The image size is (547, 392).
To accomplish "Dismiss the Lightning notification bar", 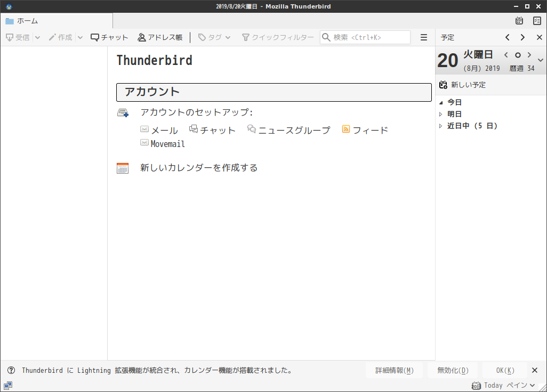I will pyautogui.click(x=534, y=370).
